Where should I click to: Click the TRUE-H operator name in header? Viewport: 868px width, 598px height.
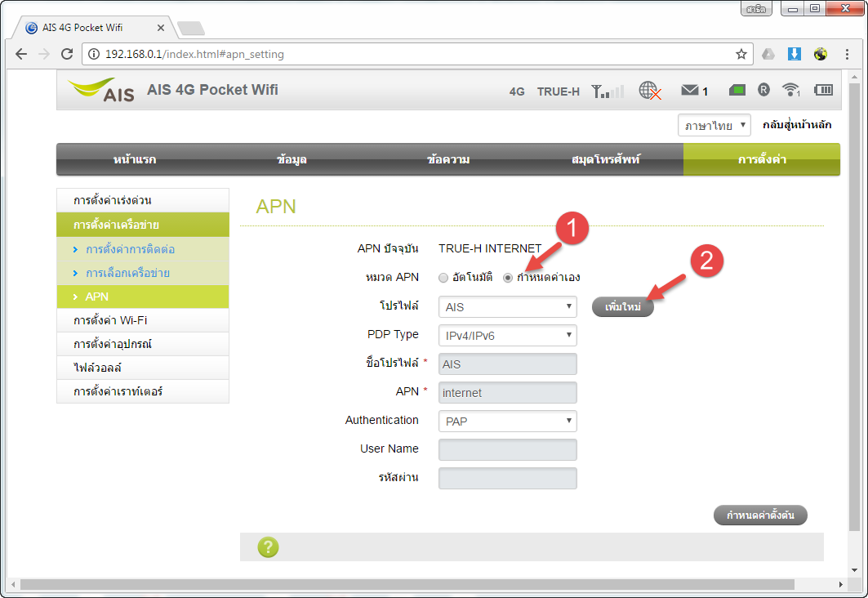click(x=558, y=91)
